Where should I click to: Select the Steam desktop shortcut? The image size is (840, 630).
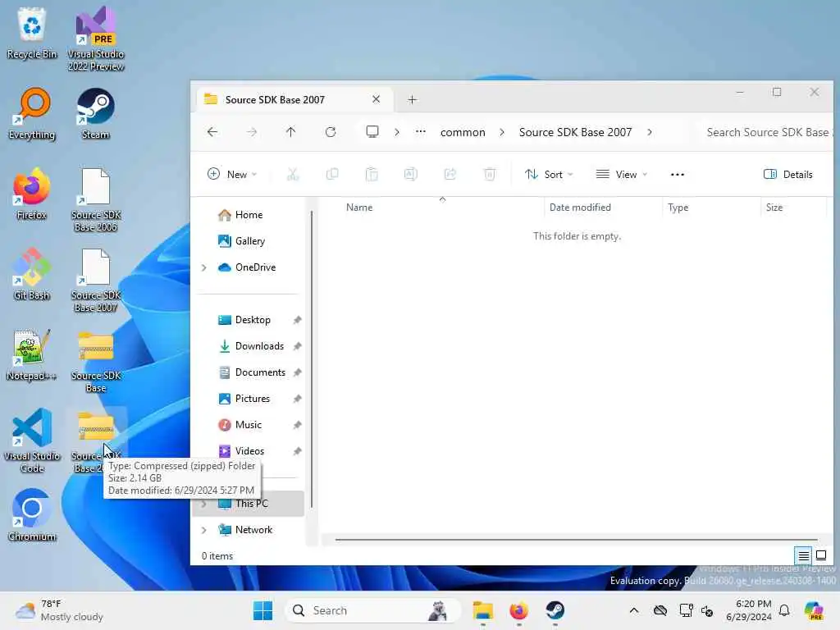(x=95, y=113)
